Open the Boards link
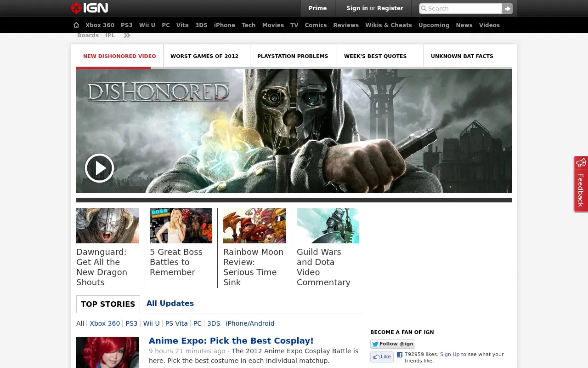This screenshot has width=588, height=368. (x=88, y=35)
